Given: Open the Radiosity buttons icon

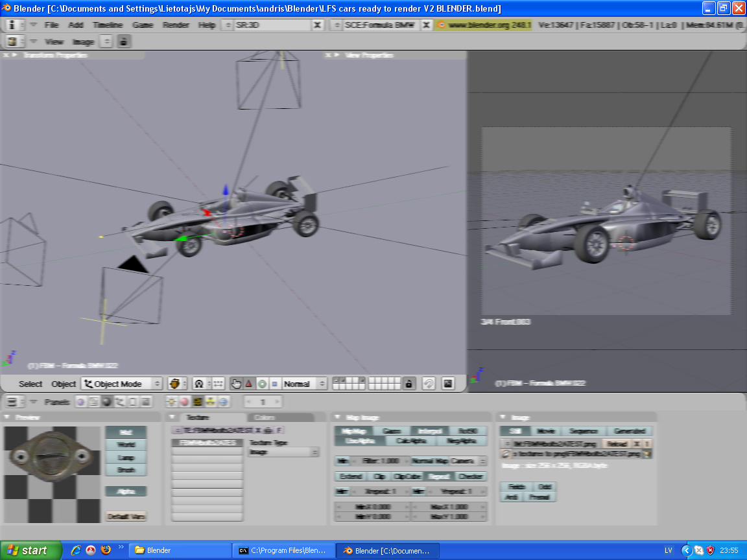Looking at the screenshot, I should pyautogui.click(x=210, y=402).
